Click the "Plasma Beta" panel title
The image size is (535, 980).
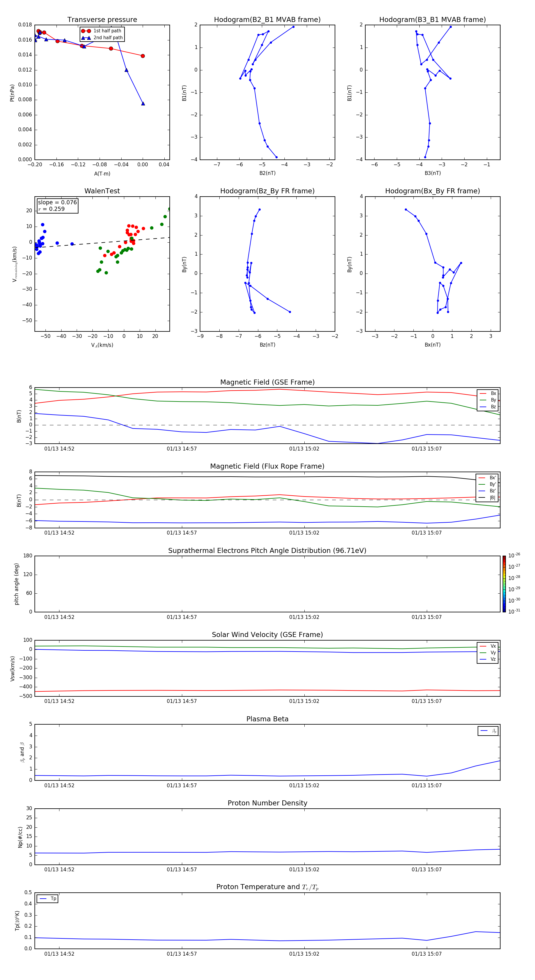(267, 719)
